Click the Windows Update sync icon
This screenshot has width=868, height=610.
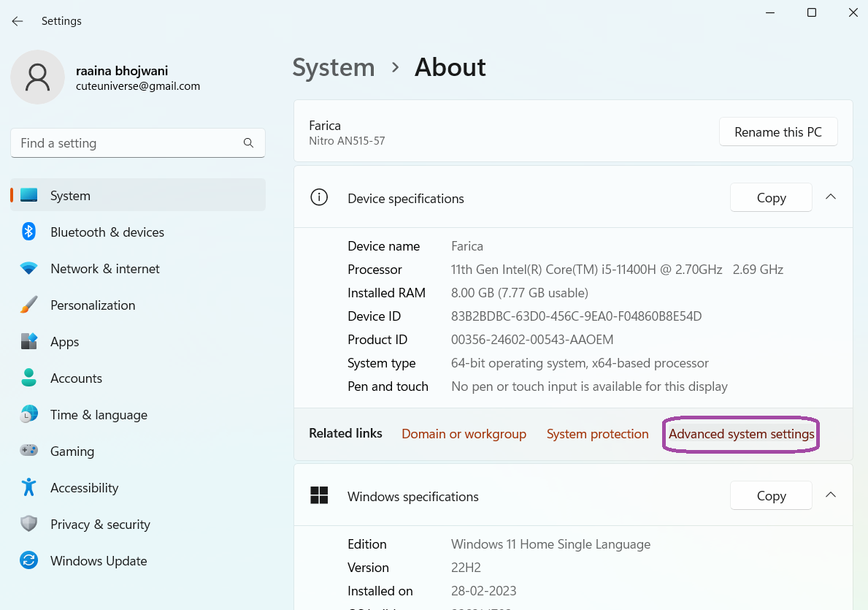(28, 561)
